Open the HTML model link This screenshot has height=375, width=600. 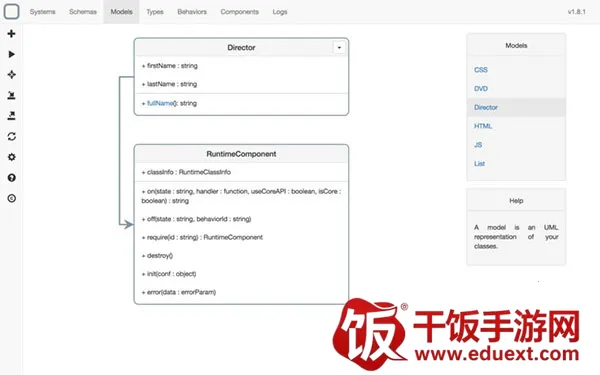pyautogui.click(x=483, y=126)
